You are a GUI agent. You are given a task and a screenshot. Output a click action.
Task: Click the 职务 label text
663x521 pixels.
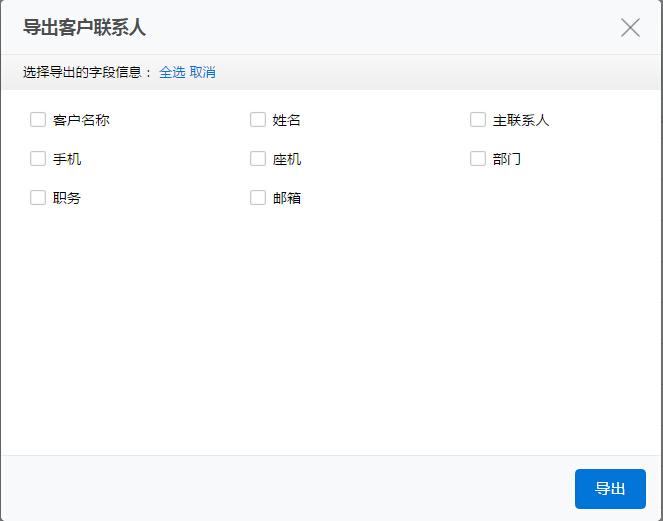click(67, 198)
